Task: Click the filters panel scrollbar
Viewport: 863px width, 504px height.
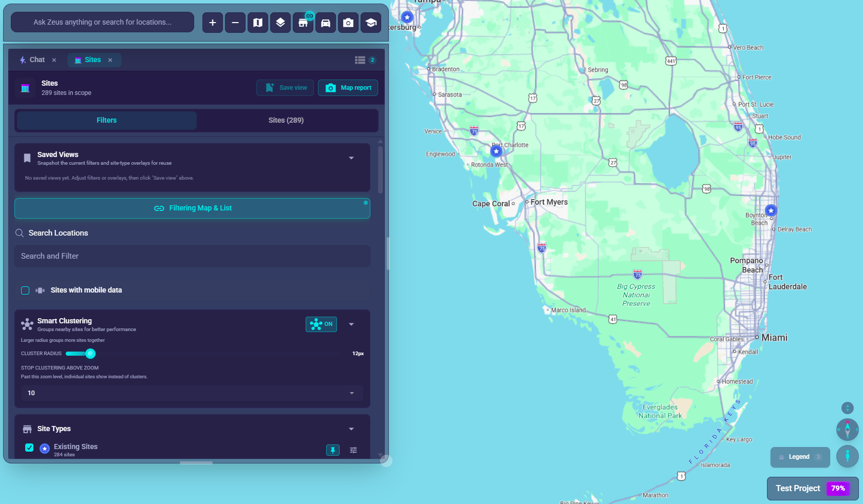Action: coord(381,170)
